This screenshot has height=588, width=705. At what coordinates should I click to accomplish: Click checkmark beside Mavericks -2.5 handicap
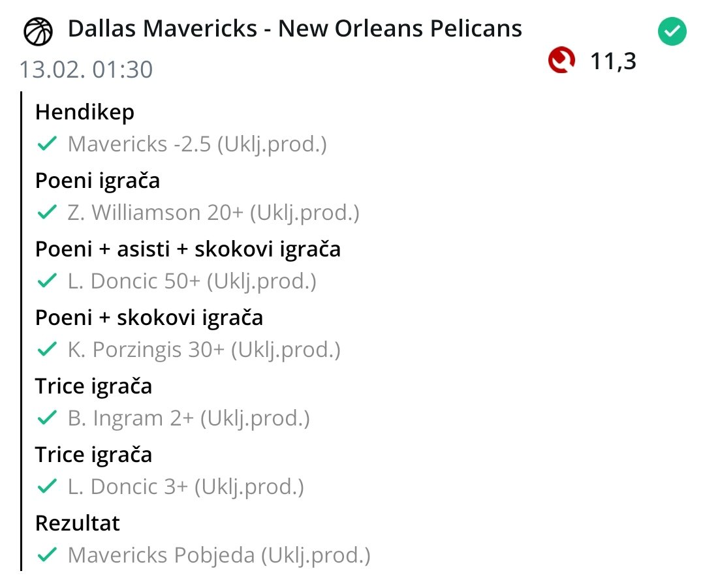click(47, 144)
